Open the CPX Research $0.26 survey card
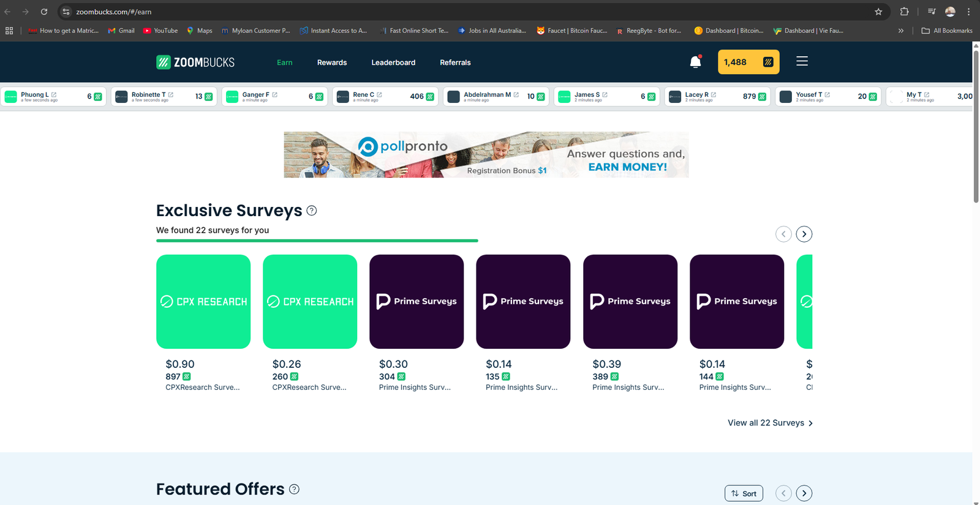 (x=310, y=302)
